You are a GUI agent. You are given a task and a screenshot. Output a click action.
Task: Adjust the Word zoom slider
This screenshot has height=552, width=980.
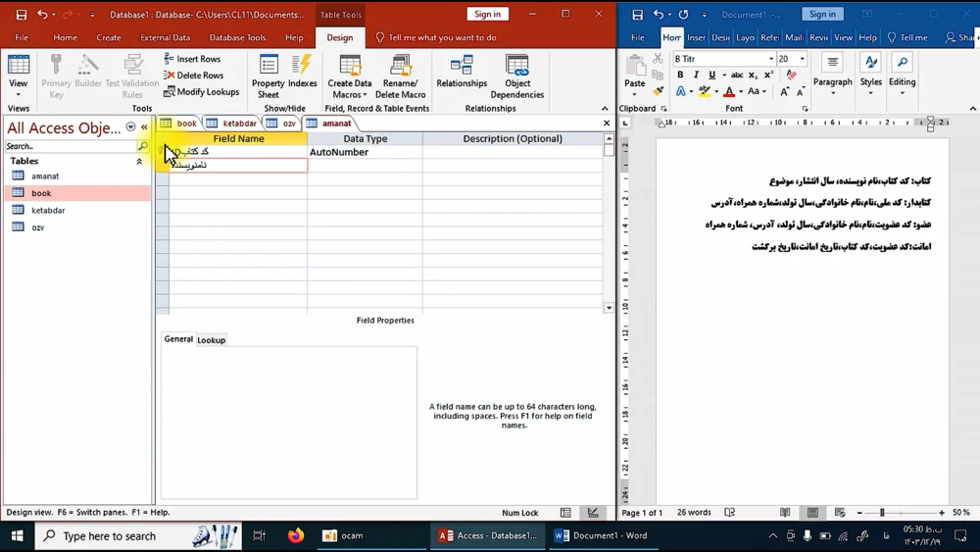click(882, 513)
